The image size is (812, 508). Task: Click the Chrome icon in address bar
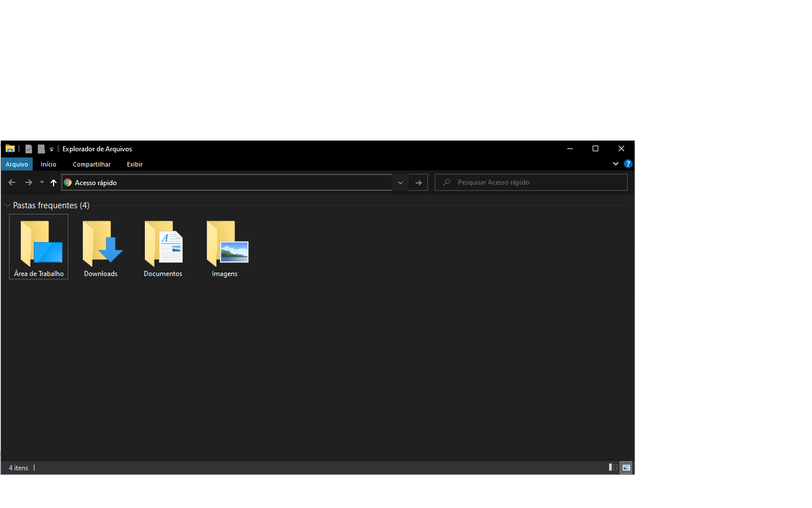click(68, 182)
